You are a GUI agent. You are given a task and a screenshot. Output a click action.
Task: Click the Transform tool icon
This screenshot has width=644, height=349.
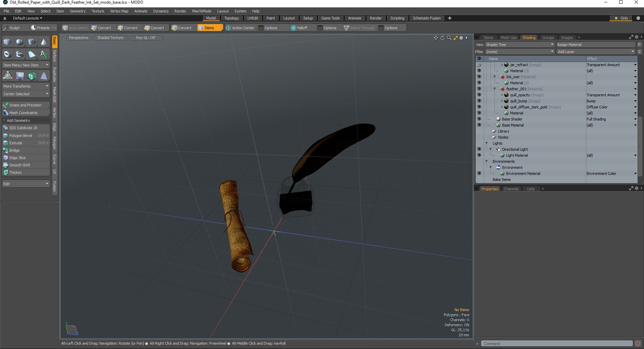point(7,76)
